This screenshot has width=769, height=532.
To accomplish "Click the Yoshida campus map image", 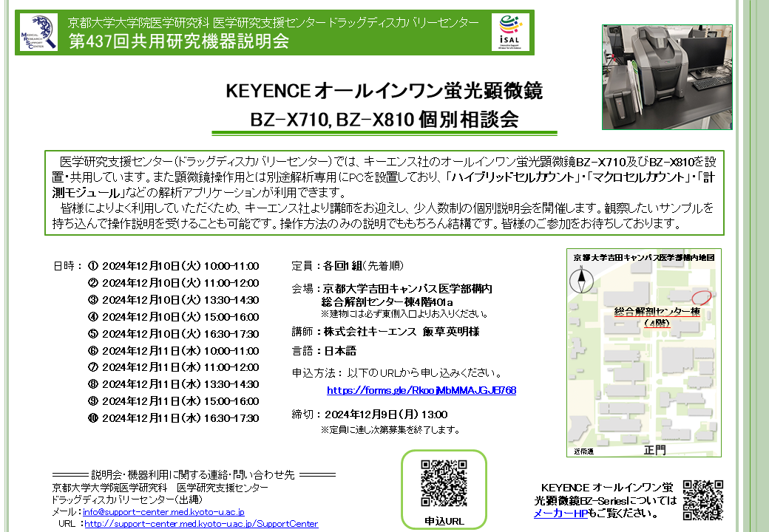I will (644, 352).
